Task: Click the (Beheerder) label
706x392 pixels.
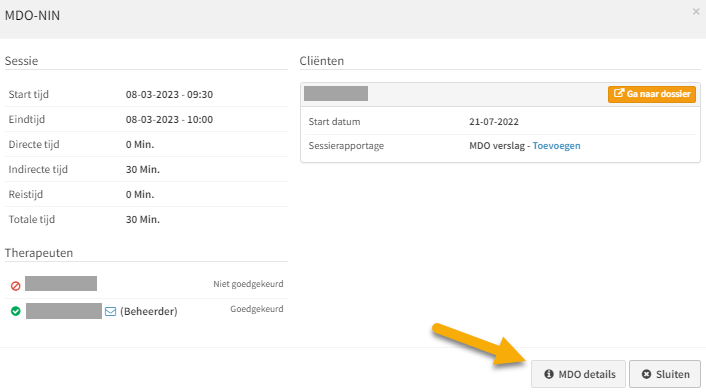Action: (149, 311)
